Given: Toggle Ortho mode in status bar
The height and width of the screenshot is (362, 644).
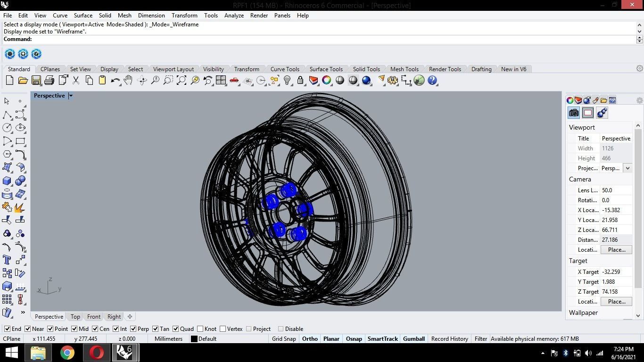Looking at the screenshot, I should pos(310,339).
